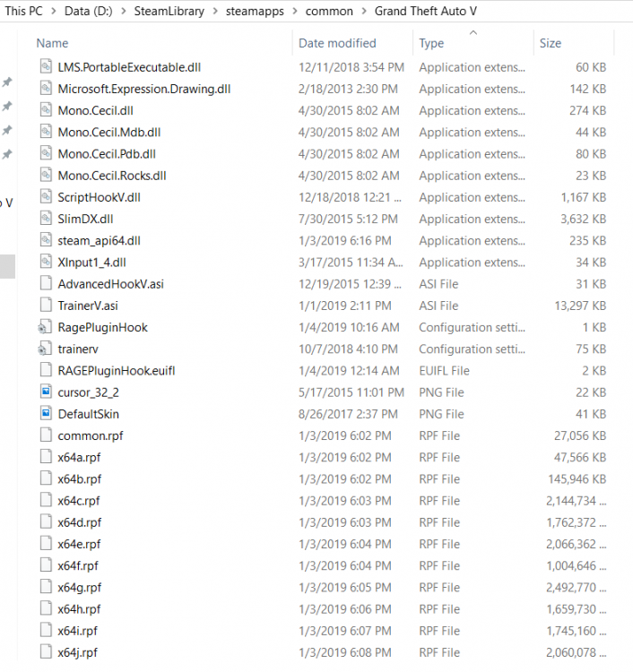Click the 27,056 KB size of common.rpf
This screenshot has width=633, height=672.
coord(580,435)
